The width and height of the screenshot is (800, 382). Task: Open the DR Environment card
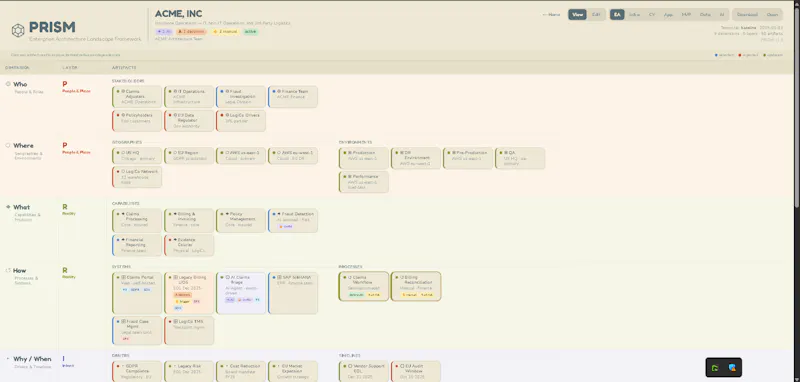416,158
